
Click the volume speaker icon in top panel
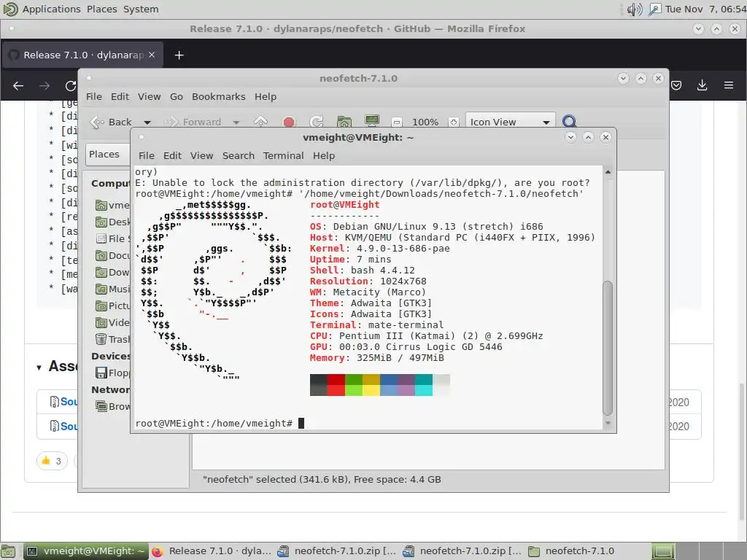tap(634, 9)
